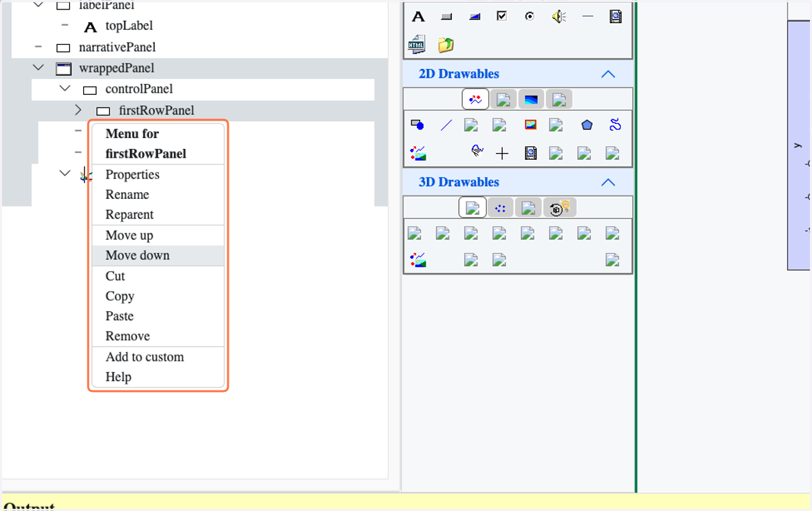Open the 2D blue gradient fields tab

[x=531, y=99]
